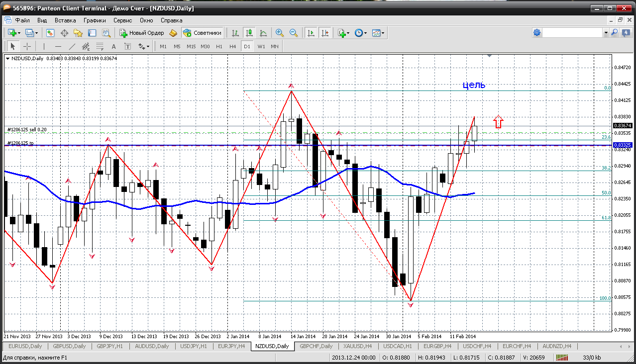Toggle the Советники auto-trading button

click(202, 33)
